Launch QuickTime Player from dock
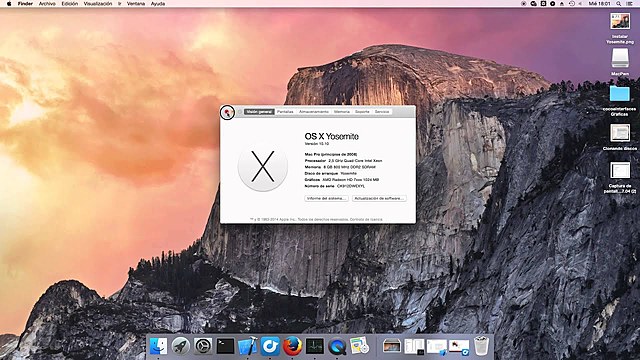 tap(337, 347)
